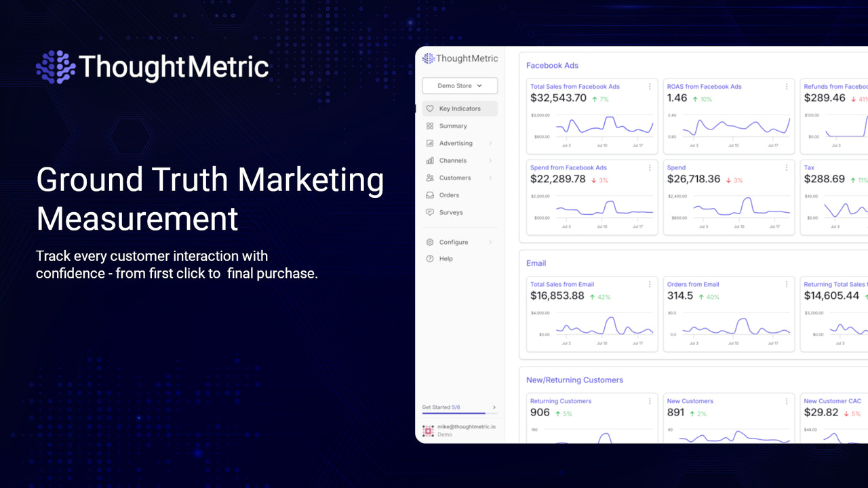The height and width of the screenshot is (488, 868).
Task: Click the Summary grid icon
Action: click(x=430, y=125)
